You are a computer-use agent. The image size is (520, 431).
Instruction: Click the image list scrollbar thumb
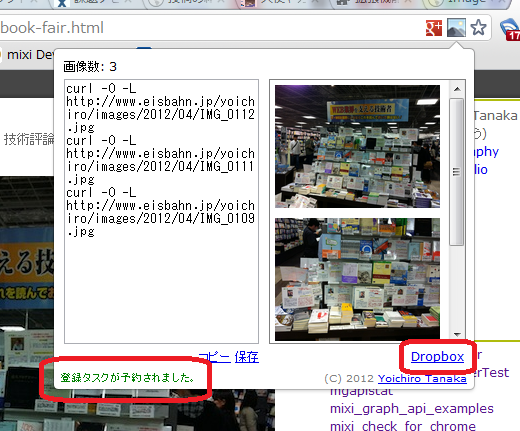coord(456,172)
